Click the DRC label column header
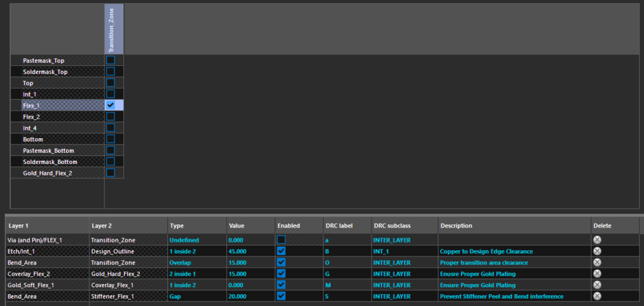Viewport: 644px width, 306px height. [347, 226]
